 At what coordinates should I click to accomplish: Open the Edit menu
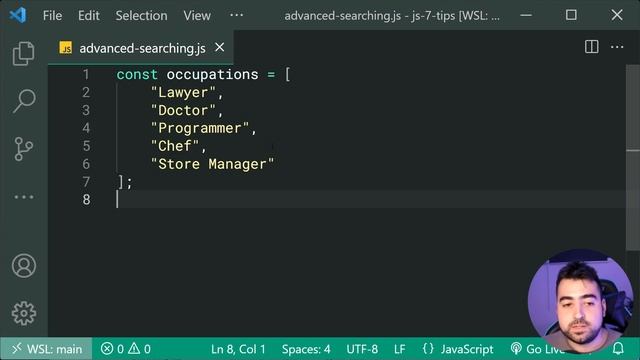click(x=89, y=16)
